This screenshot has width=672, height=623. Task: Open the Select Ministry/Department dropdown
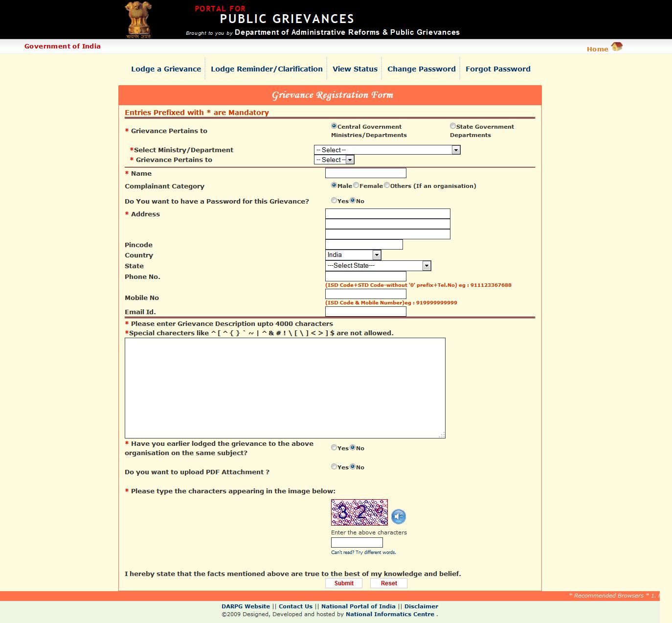click(387, 150)
